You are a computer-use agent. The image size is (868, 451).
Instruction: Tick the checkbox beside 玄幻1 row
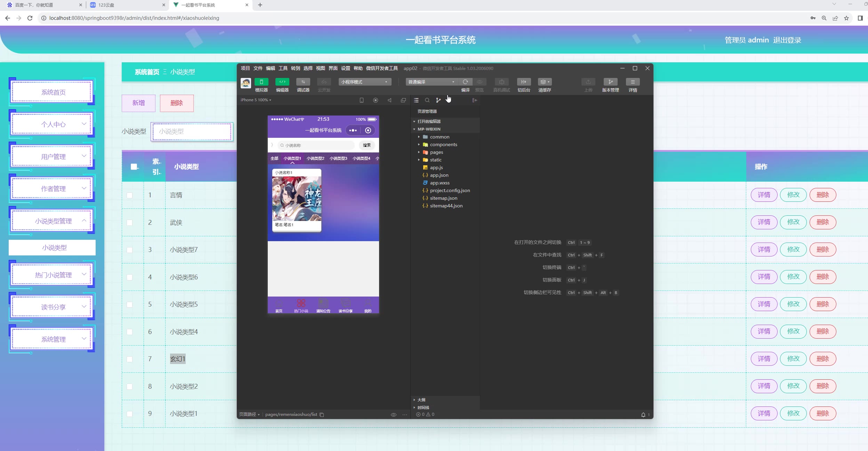pos(130,359)
